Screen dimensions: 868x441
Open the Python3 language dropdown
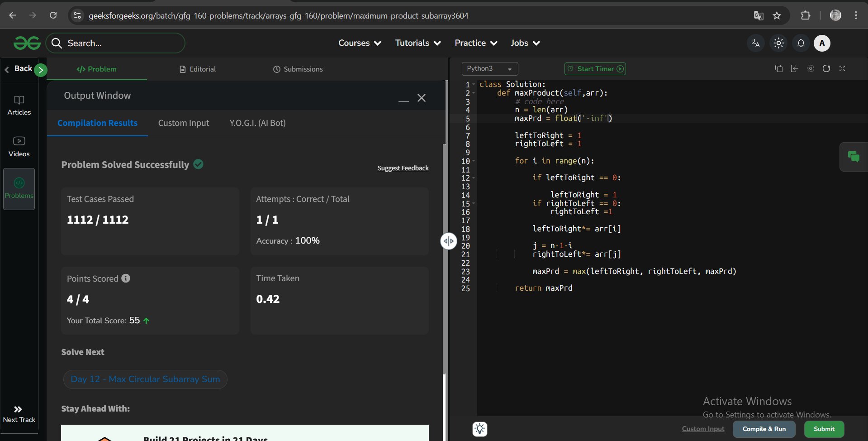(x=489, y=69)
